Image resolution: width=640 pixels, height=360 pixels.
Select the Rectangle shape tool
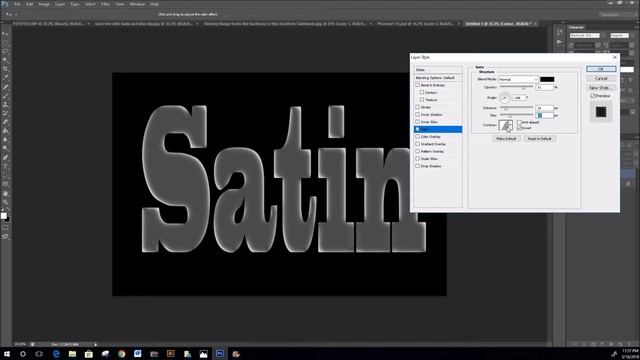click(x=5, y=184)
